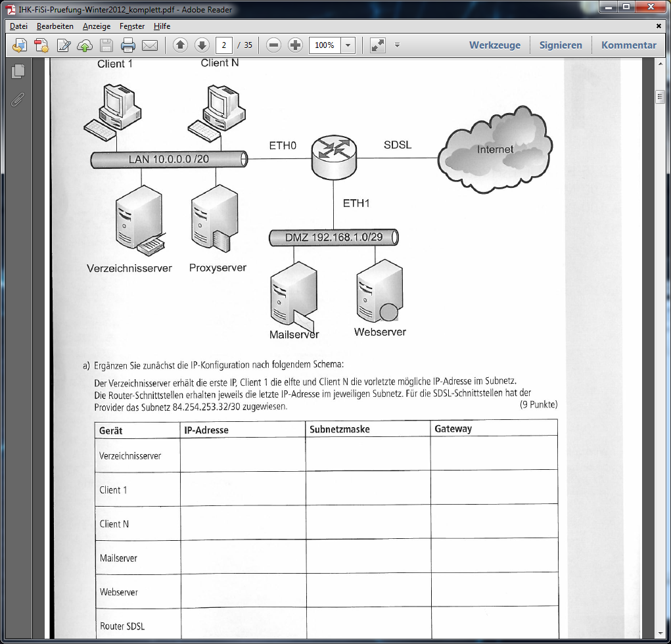Click the 'Client N' diagram label
The image size is (671, 644).
(220, 63)
